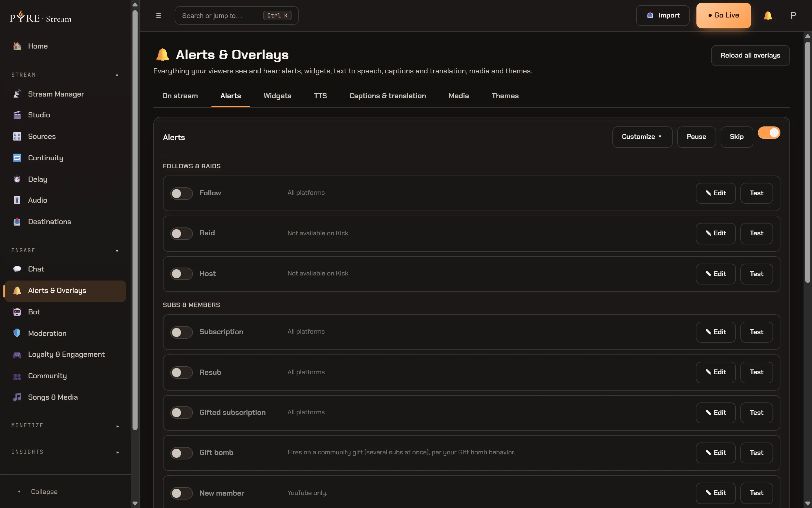Edit the Follow alert
Viewport: 812px width, 508px height.
click(715, 193)
